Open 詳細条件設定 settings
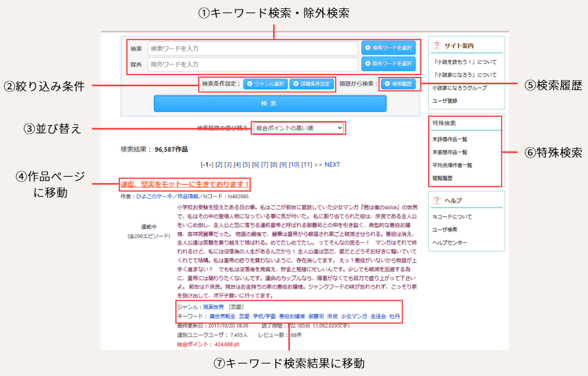Screen dimensions: 588x376 click(x=311, y=84)
